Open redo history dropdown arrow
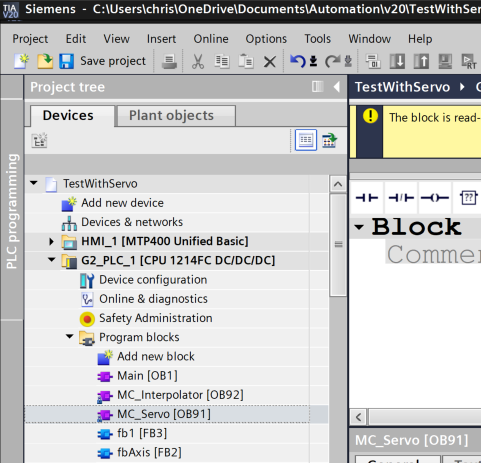Viewport: 481px width, 463px height. click(348, 61)
